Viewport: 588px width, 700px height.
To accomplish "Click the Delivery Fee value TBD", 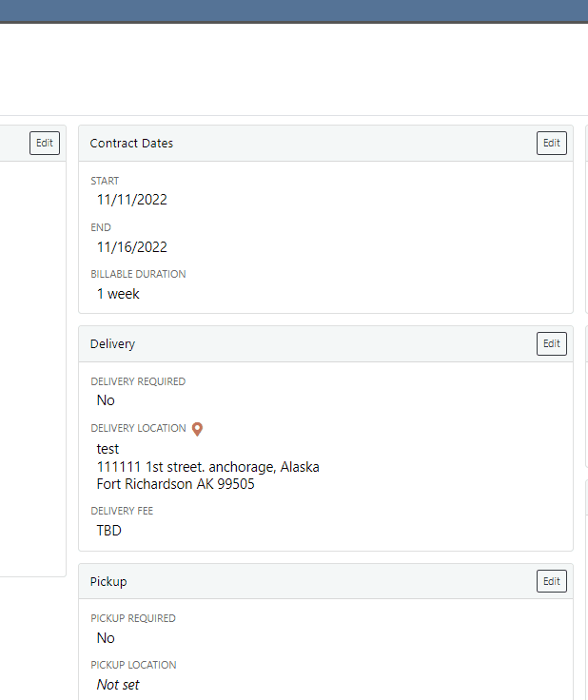I will 108,531.
